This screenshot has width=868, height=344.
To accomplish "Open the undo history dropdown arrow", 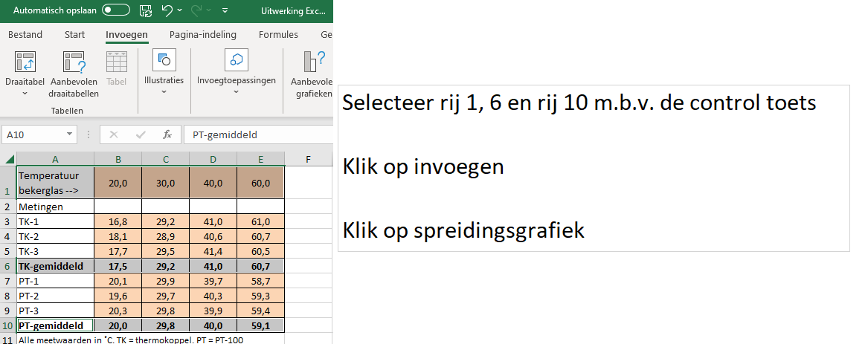I will 181,12.
